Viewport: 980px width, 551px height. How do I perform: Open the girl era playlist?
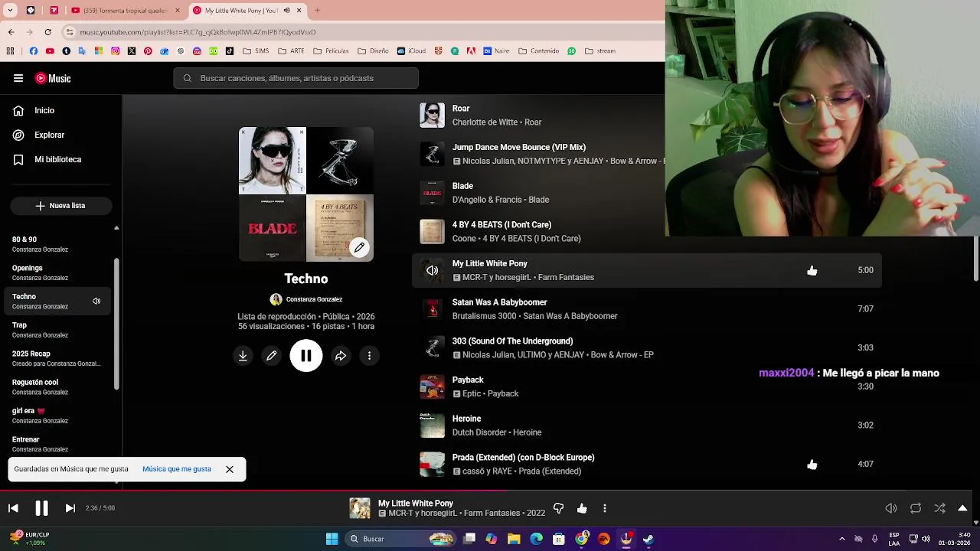tap(57, 416)
